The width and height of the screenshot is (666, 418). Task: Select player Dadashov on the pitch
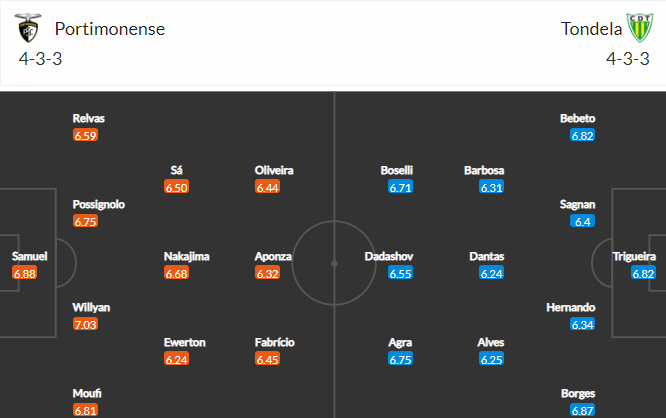pos(389,256)
